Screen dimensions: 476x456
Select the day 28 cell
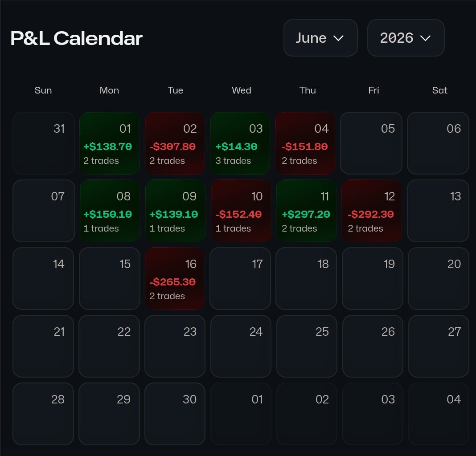click(43, 414)
